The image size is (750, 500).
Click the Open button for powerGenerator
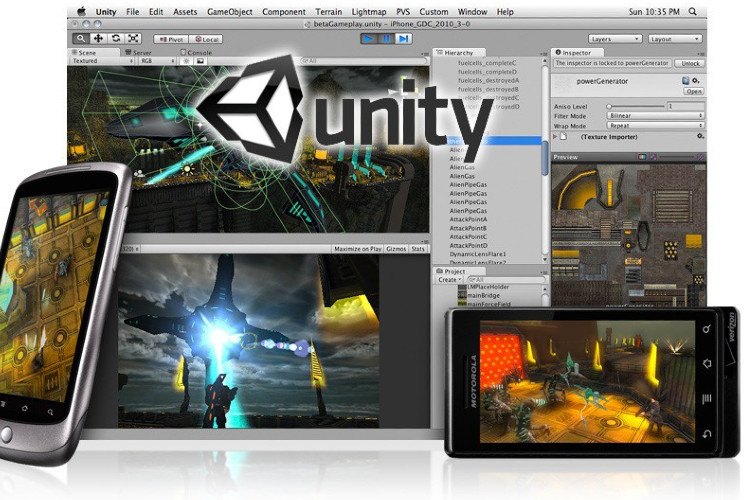coord(693,91)
